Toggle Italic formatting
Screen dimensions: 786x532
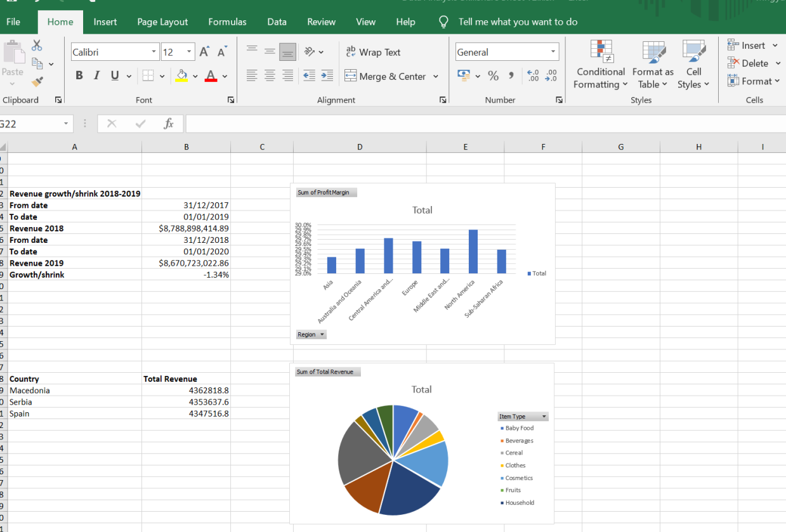tap(97, 76)
